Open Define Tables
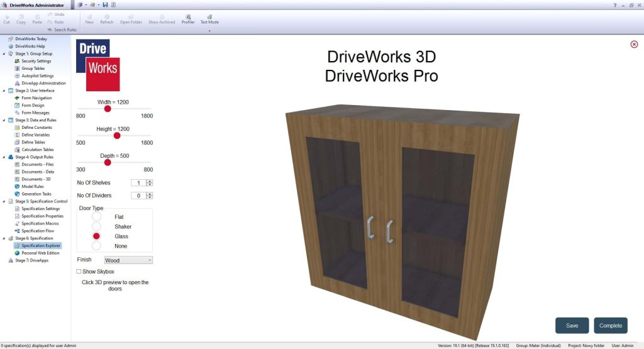This screenshot has width=644, height=349. pyautogui.click(x=30, y=142)
